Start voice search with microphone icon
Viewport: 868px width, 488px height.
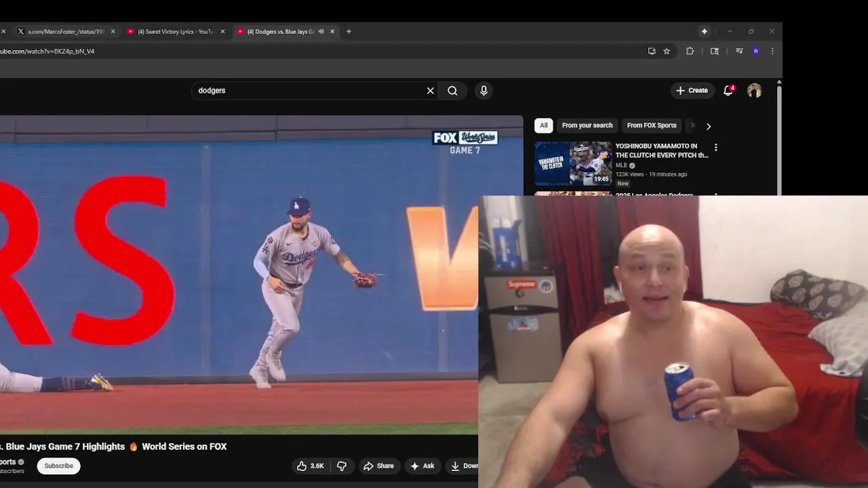[x=484, y=90]
